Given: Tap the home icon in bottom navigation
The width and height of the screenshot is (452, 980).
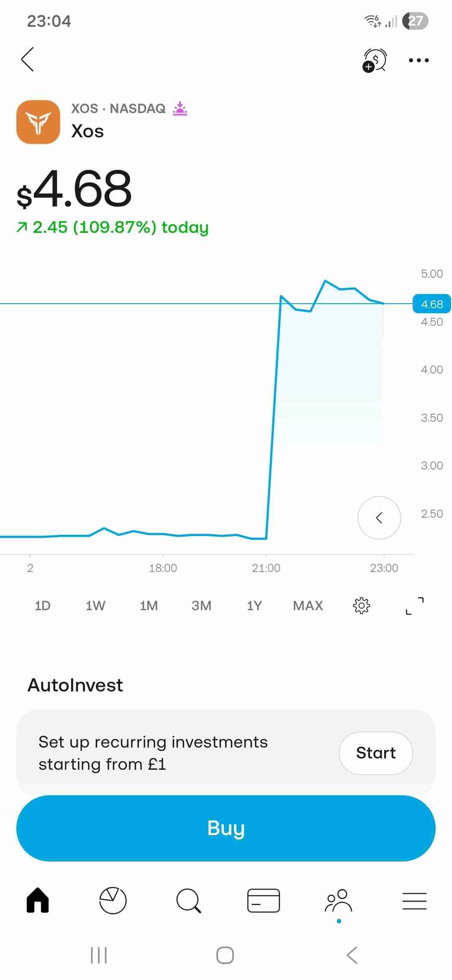Looking at the screenshot, I should [x=38, y=900].
